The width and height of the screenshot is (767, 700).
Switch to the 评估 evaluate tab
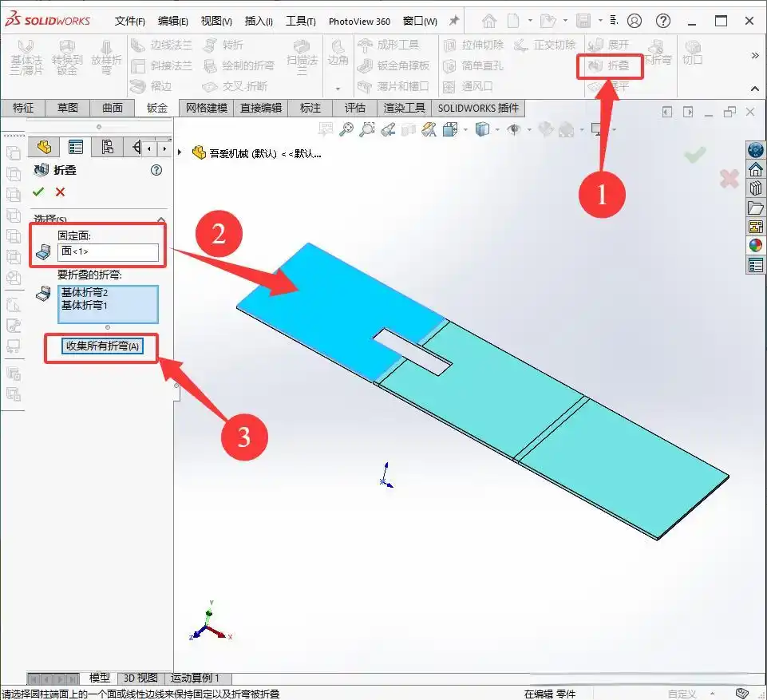click(x=354, y=108)
